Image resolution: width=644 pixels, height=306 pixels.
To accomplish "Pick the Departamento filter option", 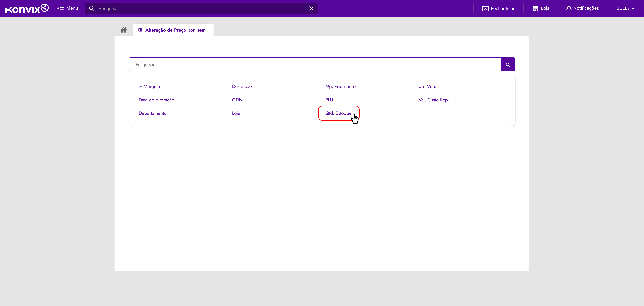I will coord(153,113).
